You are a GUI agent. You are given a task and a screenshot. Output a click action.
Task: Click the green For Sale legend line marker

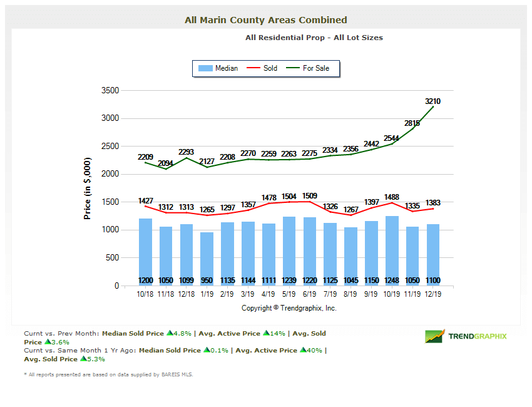pyautogui.click(x=293, y=68)
